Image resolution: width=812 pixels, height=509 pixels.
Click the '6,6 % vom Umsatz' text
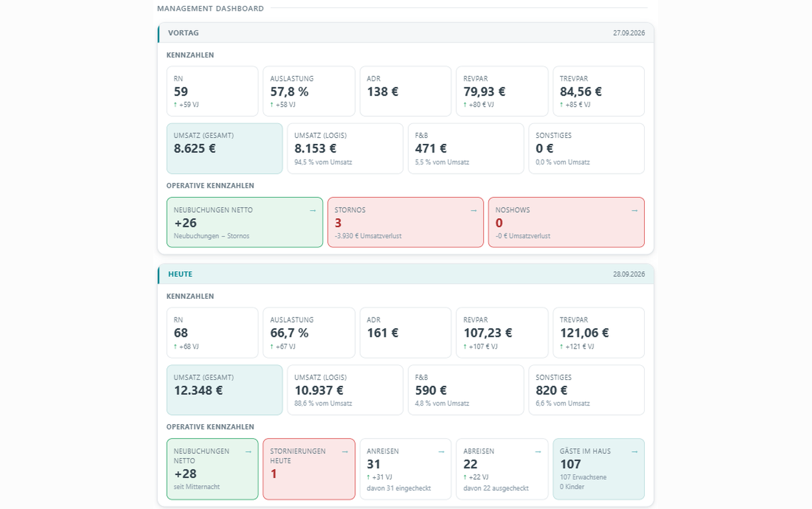coord(563,403)
